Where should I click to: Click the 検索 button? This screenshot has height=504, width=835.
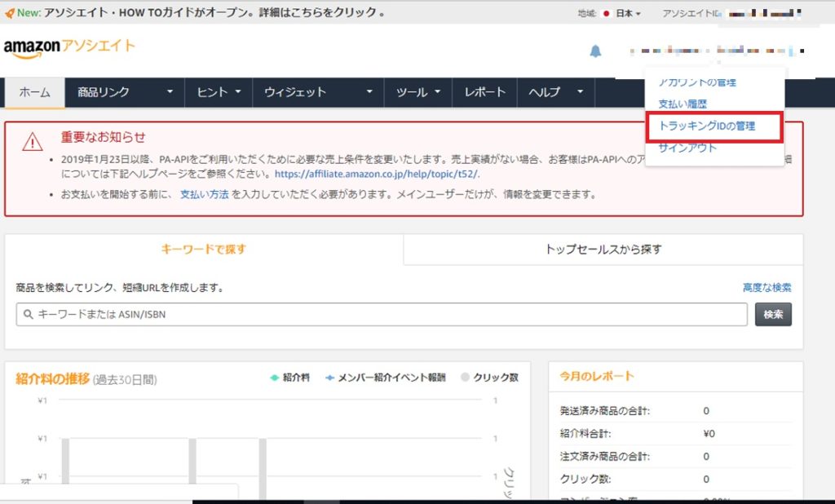(773, 314)
